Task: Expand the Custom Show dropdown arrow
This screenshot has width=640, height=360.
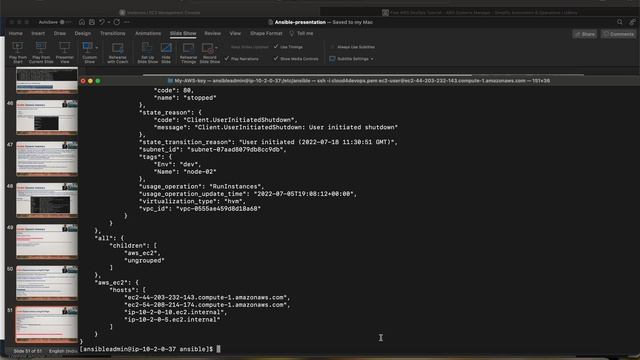Action: pyautogui.click(x=97, y=47)
